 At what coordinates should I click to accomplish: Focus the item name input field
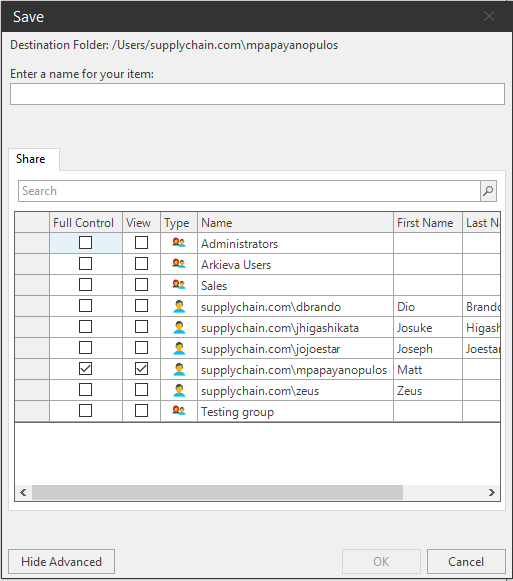[x=257, y=94]
